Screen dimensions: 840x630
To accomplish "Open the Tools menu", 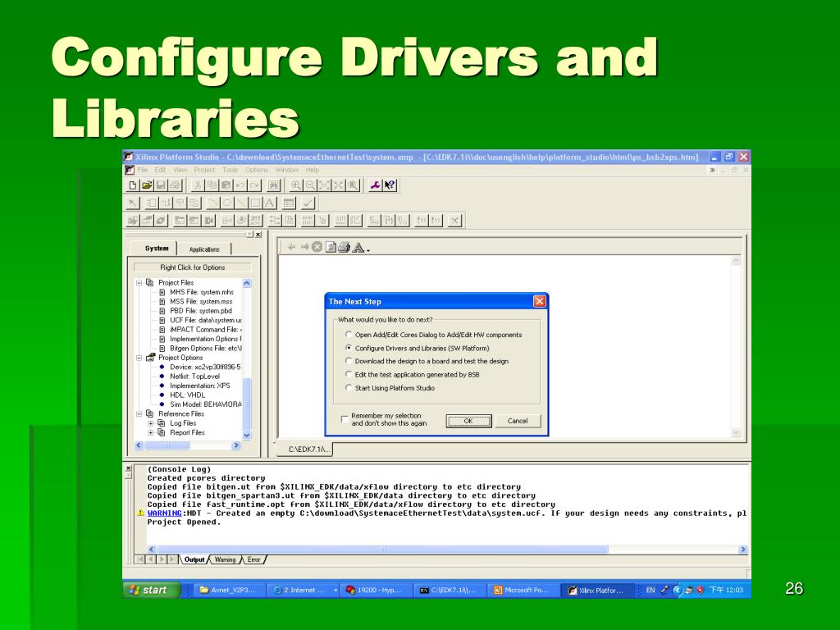I will [230, 170].
